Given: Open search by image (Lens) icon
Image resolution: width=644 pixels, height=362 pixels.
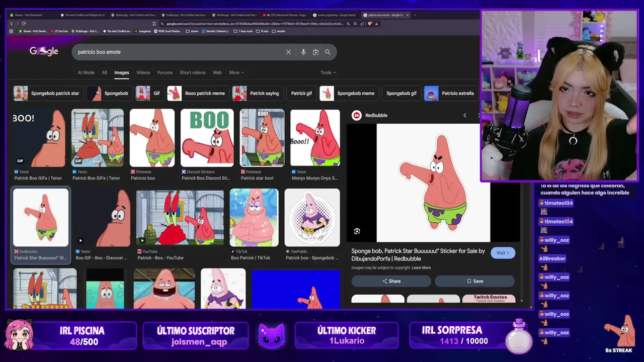Looking at the screenshot, I should (x=315, y=52).
